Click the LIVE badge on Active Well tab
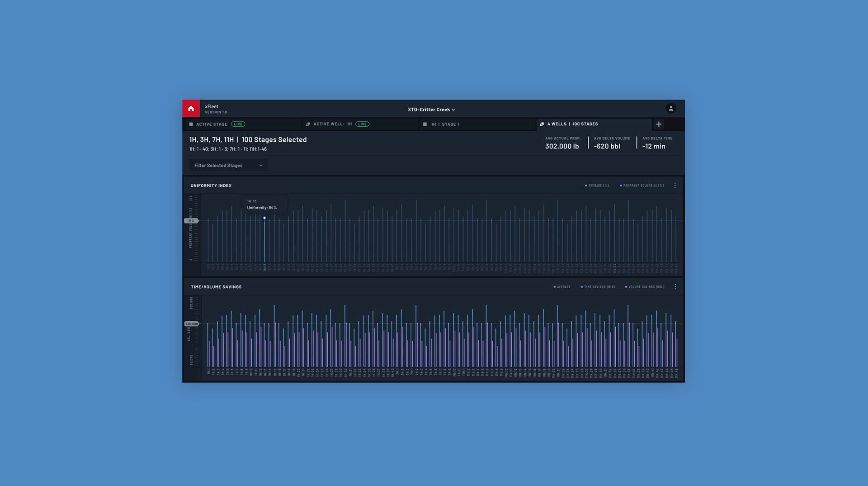 tap(363, 124)
